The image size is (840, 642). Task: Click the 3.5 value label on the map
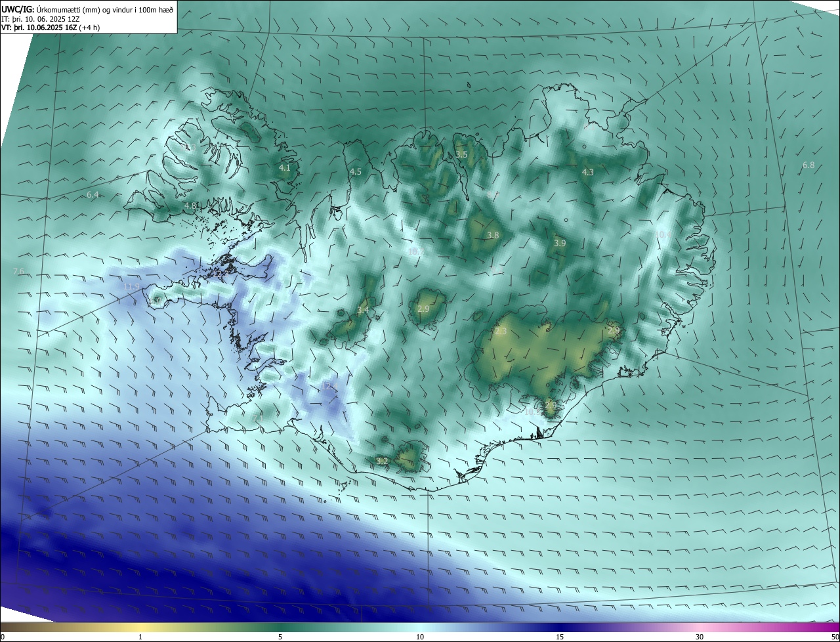[461, 154]
